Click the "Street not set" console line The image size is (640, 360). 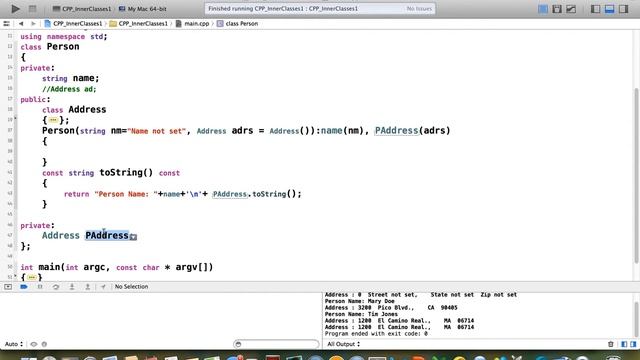[x=421, y=295]
